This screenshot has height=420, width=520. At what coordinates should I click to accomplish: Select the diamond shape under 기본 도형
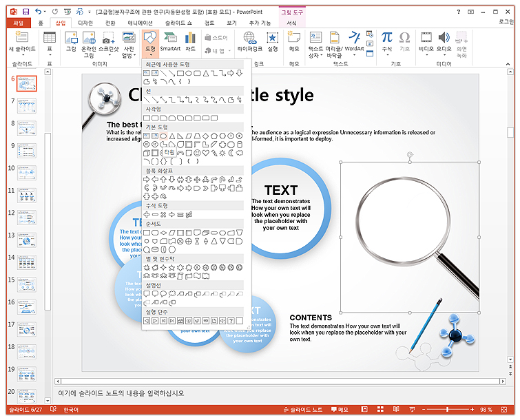pos(206,136)
